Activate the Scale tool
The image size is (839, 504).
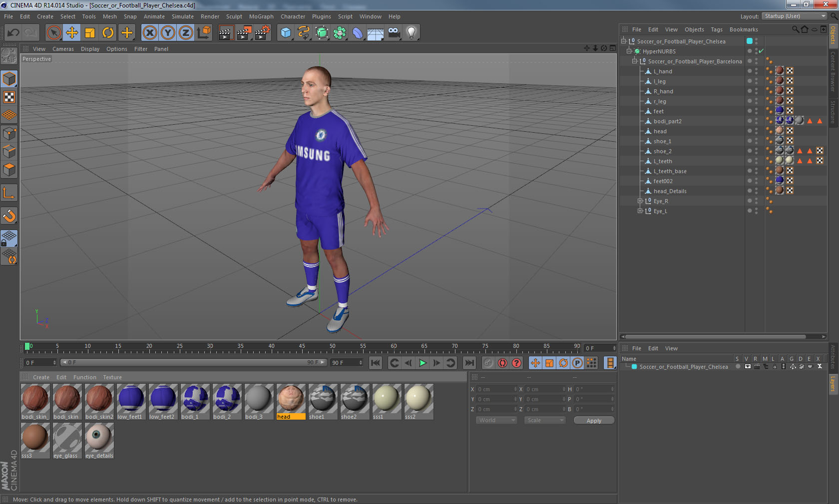click(x=90, y=33)
